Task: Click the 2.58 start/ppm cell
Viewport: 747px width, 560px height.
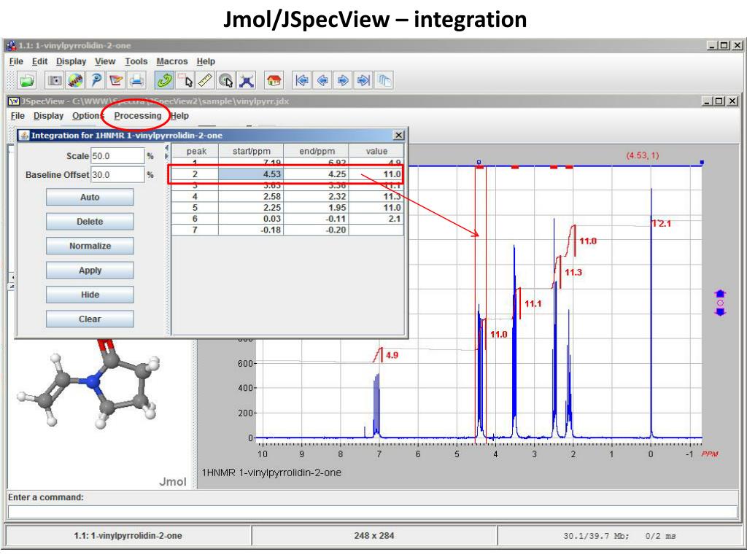Action: click(x=251, y=196)
